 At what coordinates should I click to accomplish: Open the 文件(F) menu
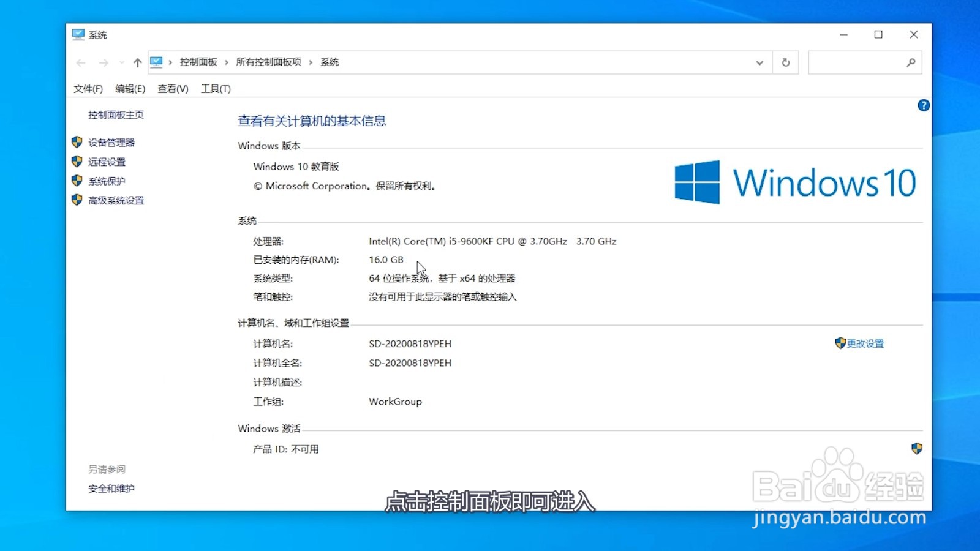[x=88, y=89]
